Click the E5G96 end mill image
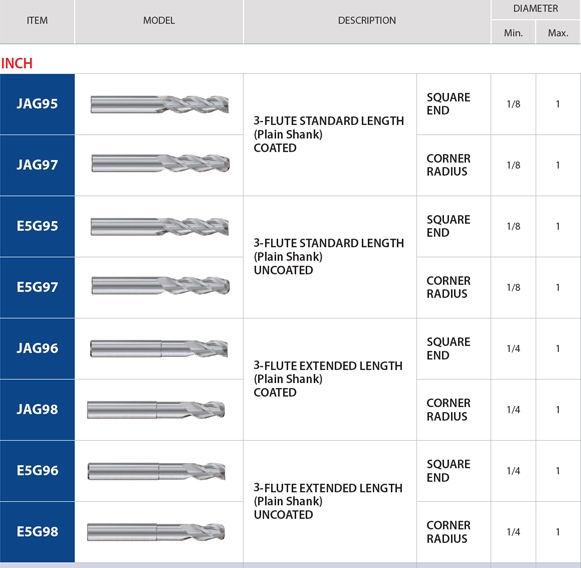The height and width of the screenshot is (568, 581). tap(156, 471)
